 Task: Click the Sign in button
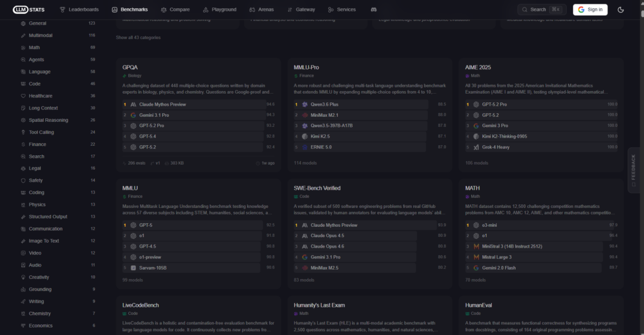coord(590,9)
